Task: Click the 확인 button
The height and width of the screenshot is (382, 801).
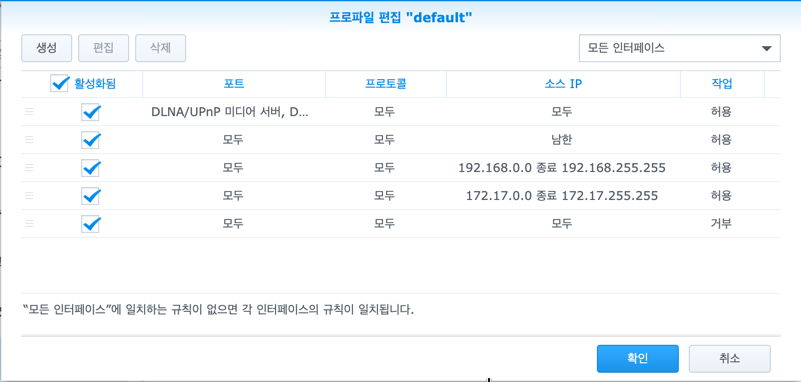Action: [x=638, y=359]
